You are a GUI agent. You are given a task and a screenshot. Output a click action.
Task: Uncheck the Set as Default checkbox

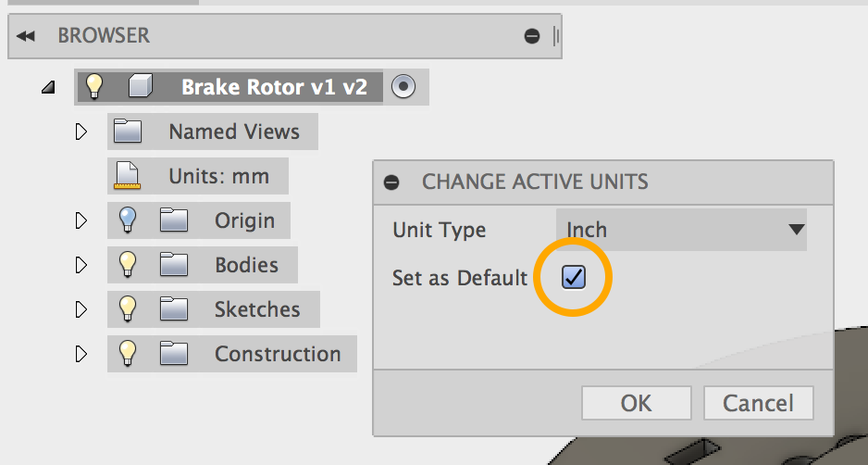point(574,276)
